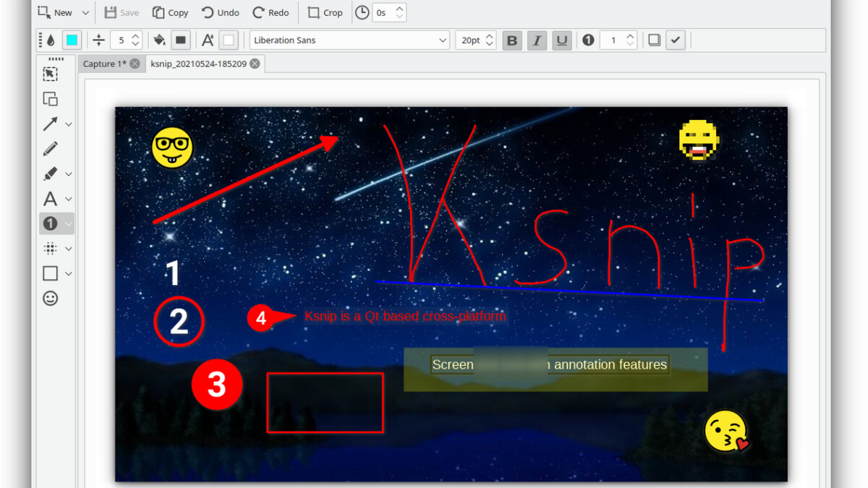Click the Undo button
Image resolution: width=868 pixels, height=488 pixels.
pos(220,12)
